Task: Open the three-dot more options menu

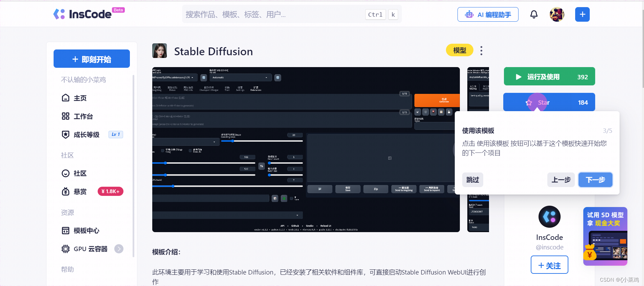Action: [481, 50]
